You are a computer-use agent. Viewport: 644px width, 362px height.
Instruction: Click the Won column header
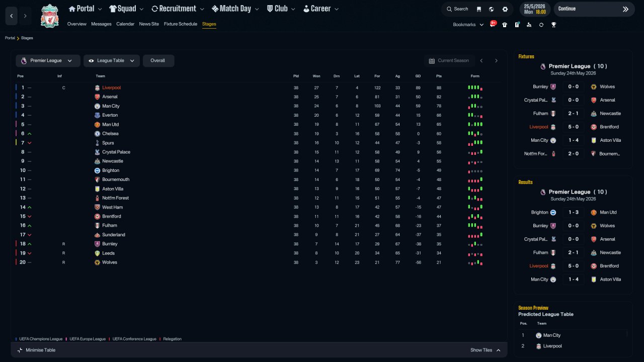316,76
